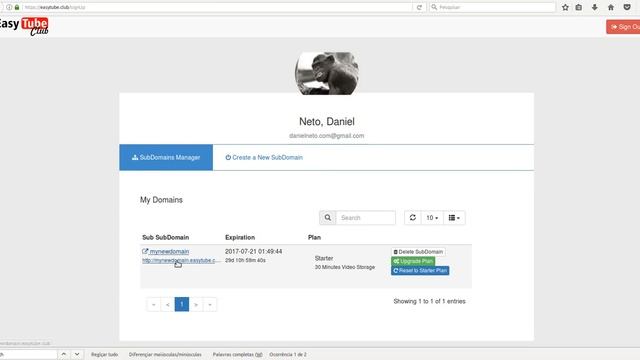Click the site info icon in address bar
This screenshot has width=640, height=360.
click(x=9, y=7)
